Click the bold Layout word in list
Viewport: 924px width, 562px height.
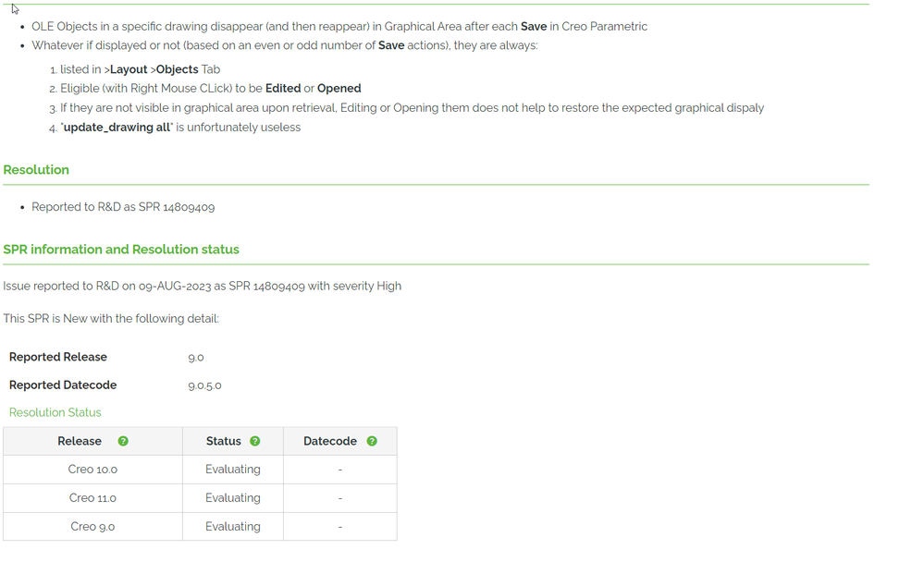[129, 69]
